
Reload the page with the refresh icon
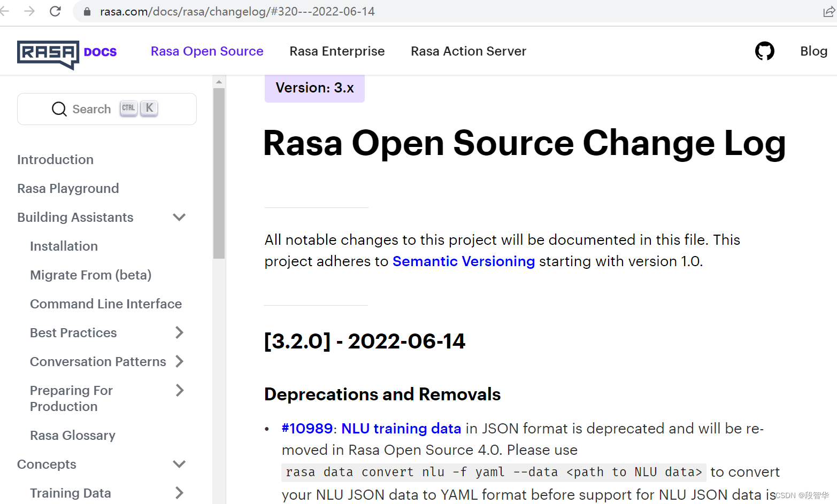coord(55,11)
